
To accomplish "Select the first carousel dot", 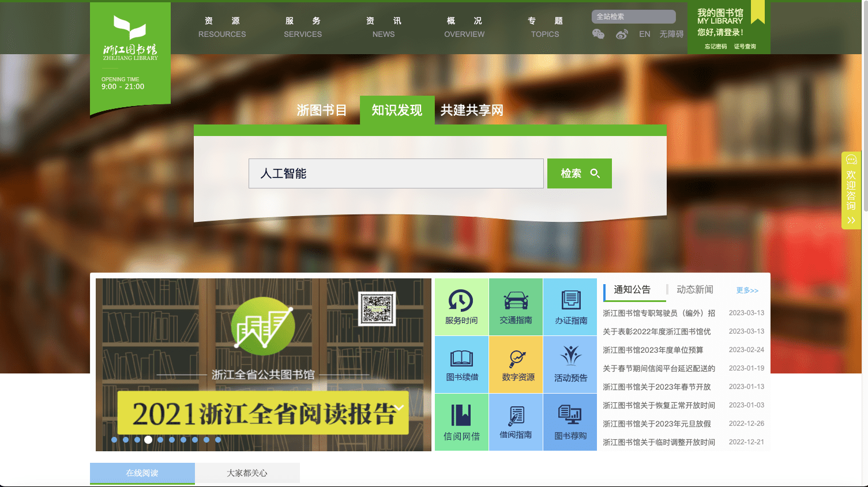I will (x=114, y=440).
